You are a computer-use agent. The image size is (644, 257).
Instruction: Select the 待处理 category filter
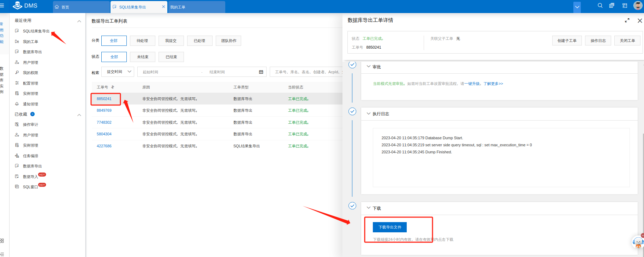point(142,41)
